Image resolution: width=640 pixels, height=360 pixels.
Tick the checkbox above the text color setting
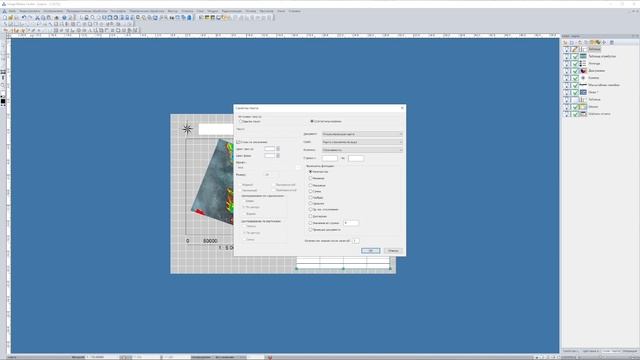coord(238,142)
